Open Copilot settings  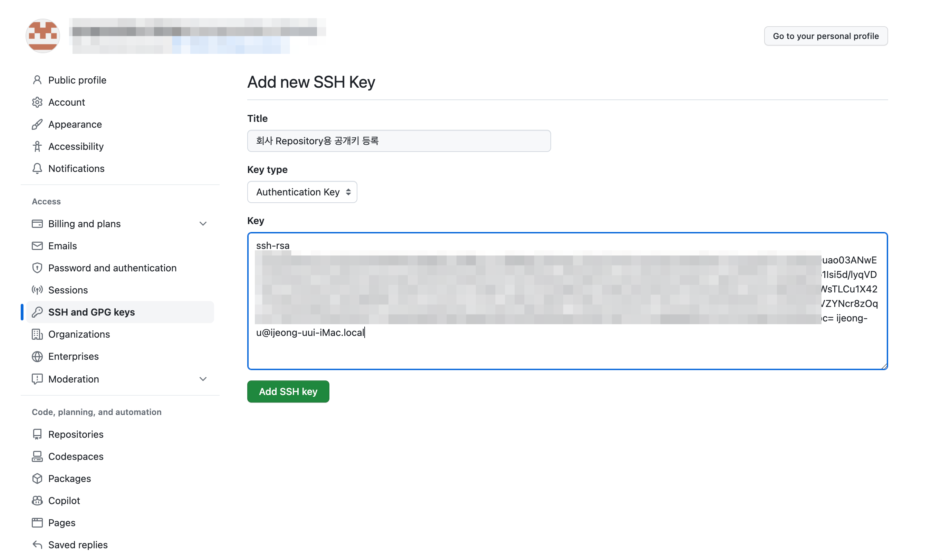[x=120, y=501]
